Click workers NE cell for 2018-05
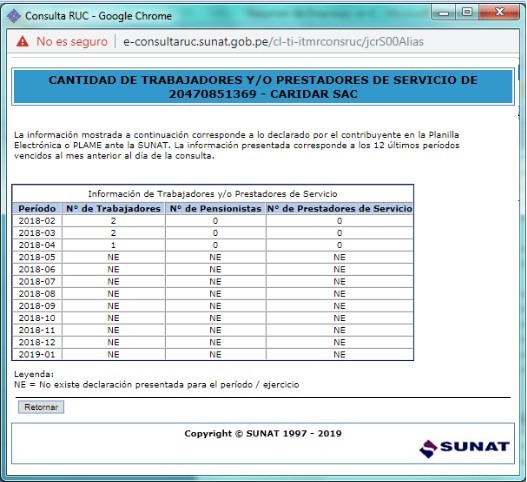Viewport: 527px width, 482px height. pos(113,257)
